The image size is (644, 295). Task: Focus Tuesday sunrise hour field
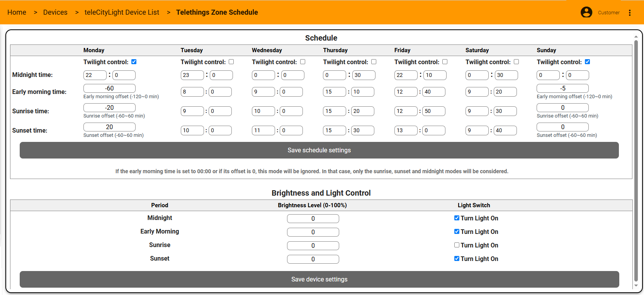coord(192,111)
